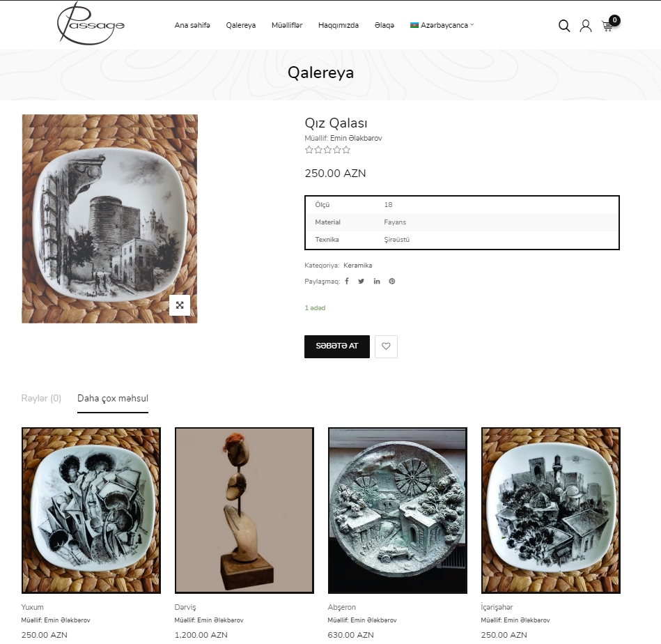Open the search magnifier icon

point(564,26)
